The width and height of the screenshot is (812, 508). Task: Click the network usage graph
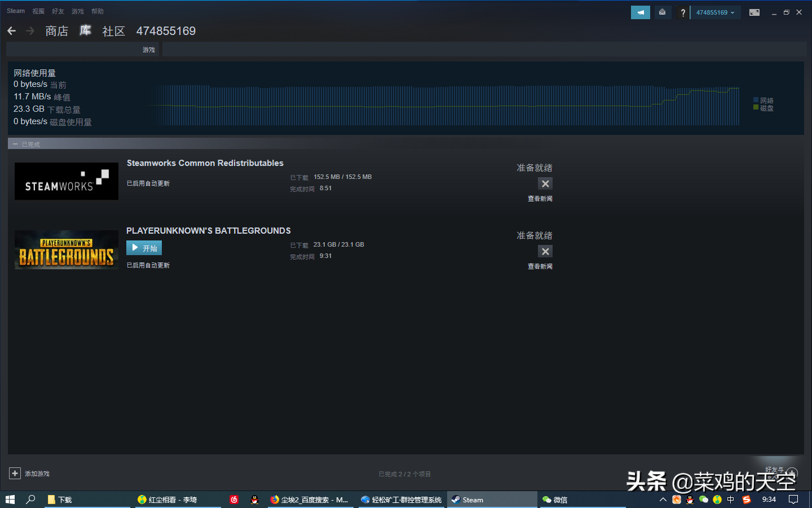(x=444, y=105)
